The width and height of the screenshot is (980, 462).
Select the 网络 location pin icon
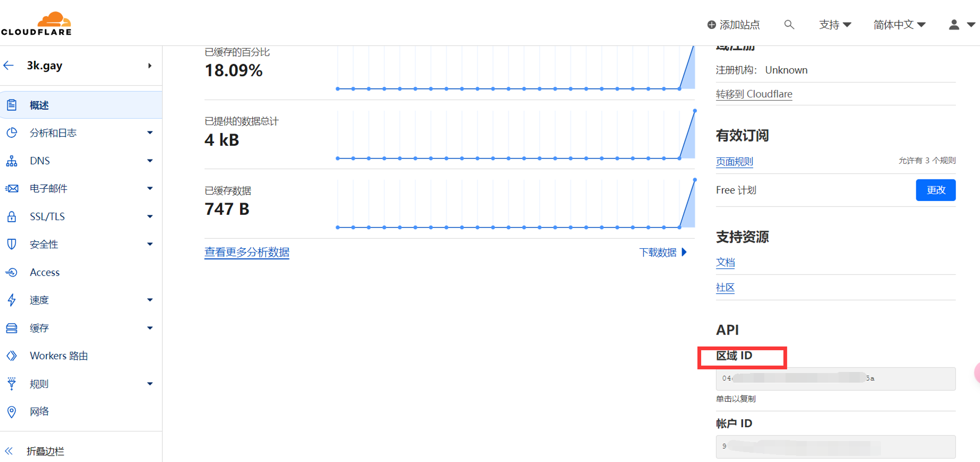click(x=12, y=411)
